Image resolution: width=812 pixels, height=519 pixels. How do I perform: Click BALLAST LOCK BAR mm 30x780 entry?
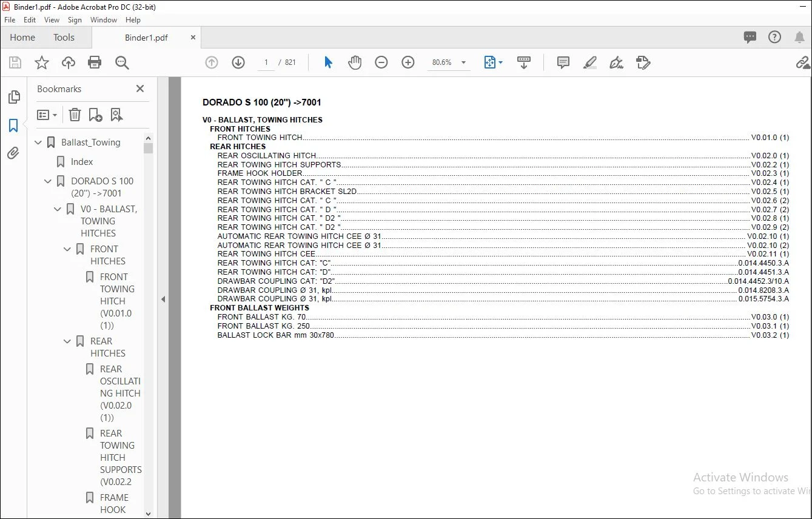point(503,335)
